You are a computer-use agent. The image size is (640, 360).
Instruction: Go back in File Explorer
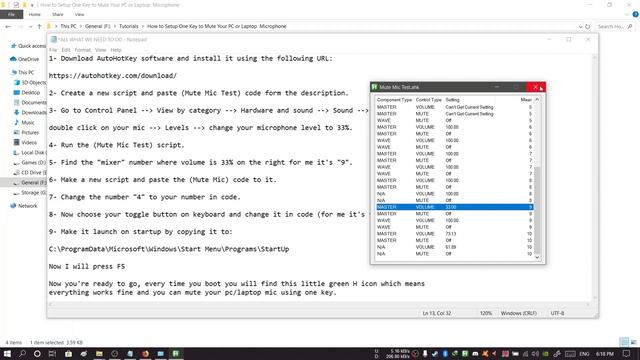click(x=8, y=26)
